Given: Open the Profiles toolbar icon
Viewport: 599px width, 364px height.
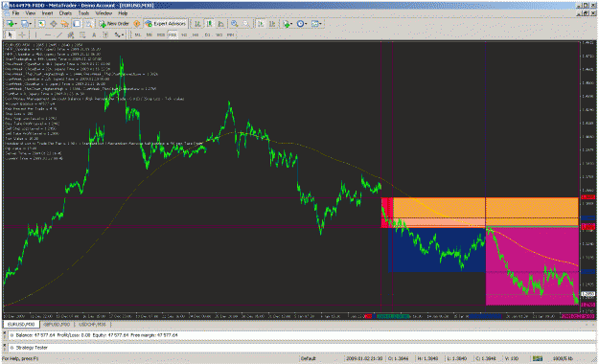Looking at the screenshot, I should (x=25, y=24).
